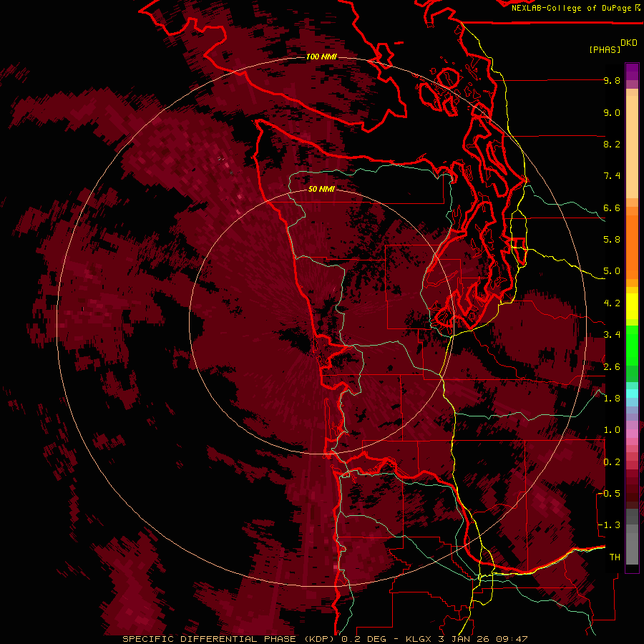Select the 0.2 scale value
Screen dimensions: 644x644
(x=612, y=462)
